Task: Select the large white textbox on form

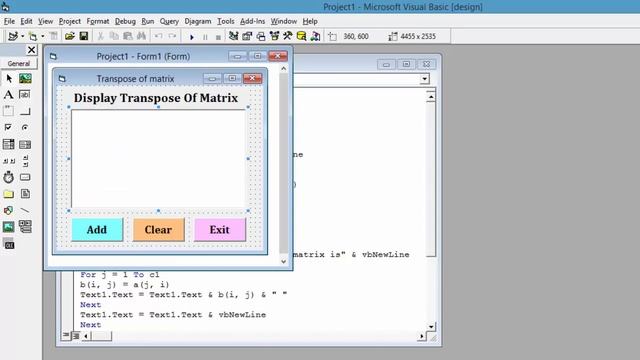Action: [158, 159]
